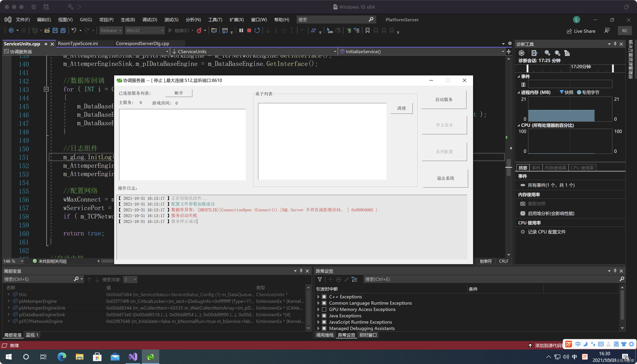The height and width of the screenshot is (364, 637).
Task: Open Visual Studio from Windows taskbar
Action: click(133, 357)
